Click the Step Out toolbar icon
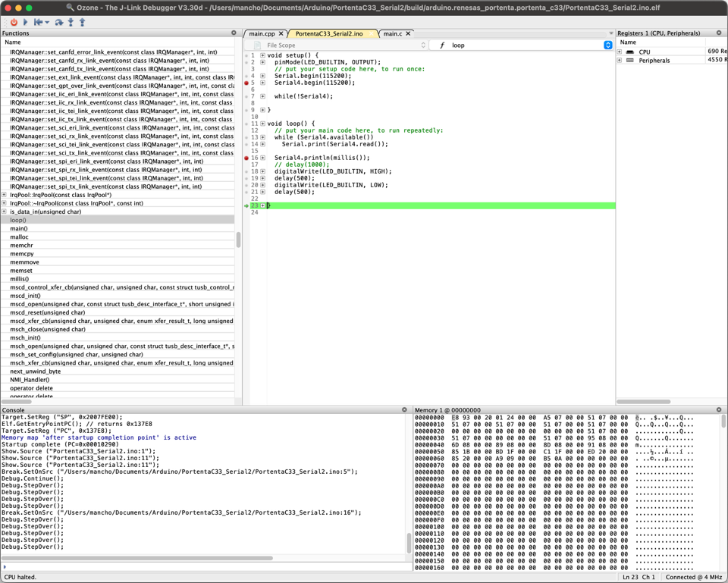Image resolution: width=728 pixels, height=583 pixels. [82, 22]
